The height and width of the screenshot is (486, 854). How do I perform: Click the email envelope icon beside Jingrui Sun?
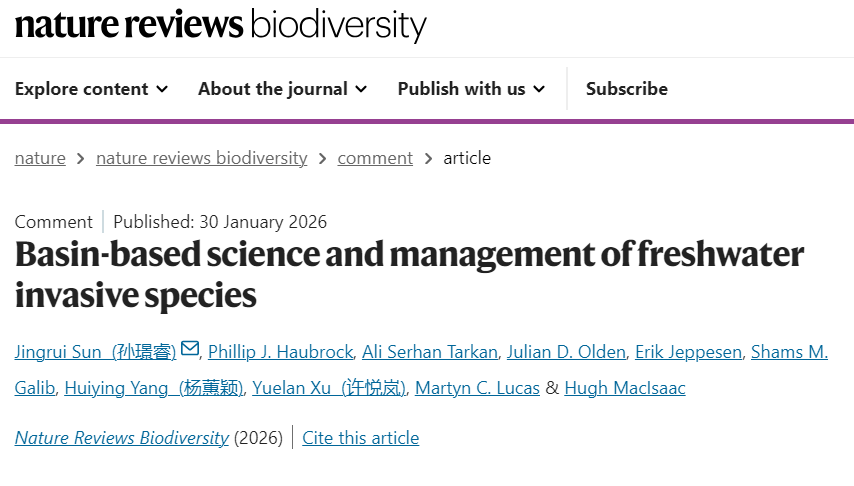(x=190, y=350)
